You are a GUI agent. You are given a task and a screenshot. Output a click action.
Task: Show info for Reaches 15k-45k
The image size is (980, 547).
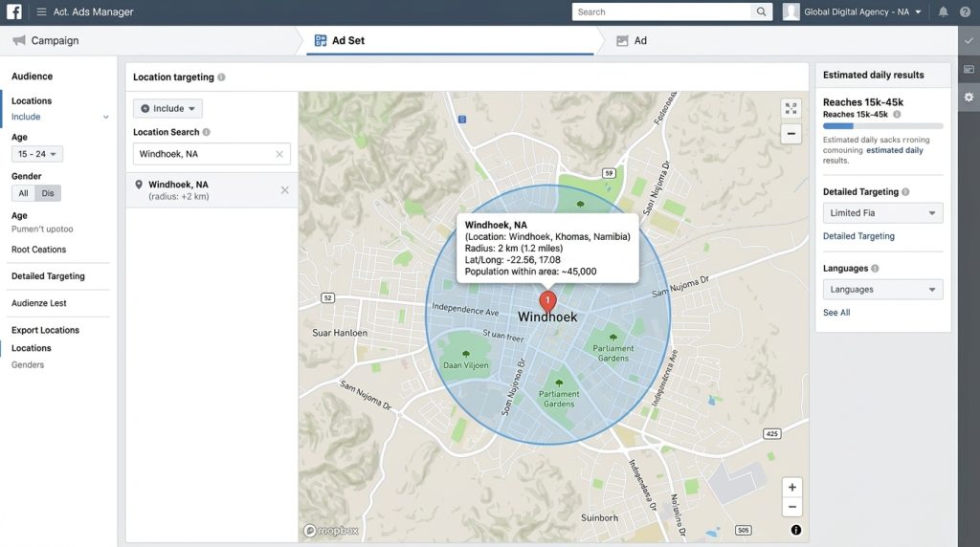point(897,114)
